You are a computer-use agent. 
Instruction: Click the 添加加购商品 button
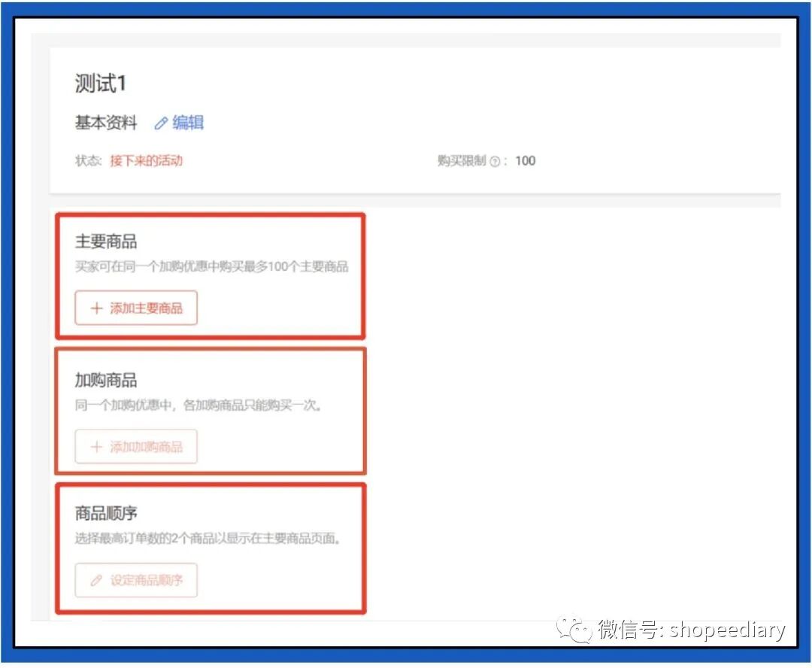[x=135, y=447]
